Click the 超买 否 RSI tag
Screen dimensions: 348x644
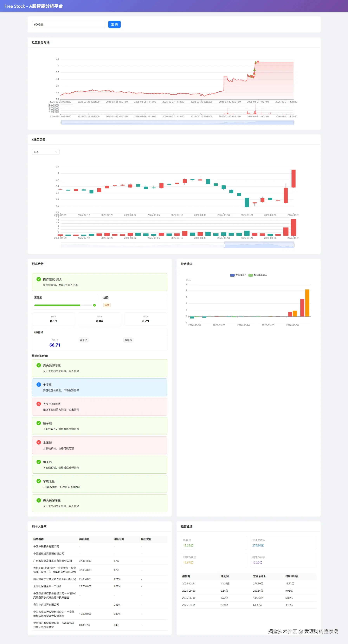pos(84,340)
